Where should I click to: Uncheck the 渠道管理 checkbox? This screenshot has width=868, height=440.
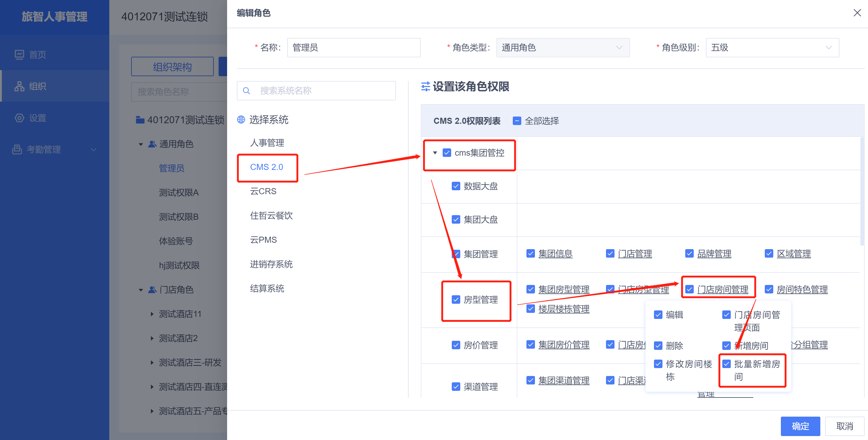pyautogui.click(x=456, y=387)
